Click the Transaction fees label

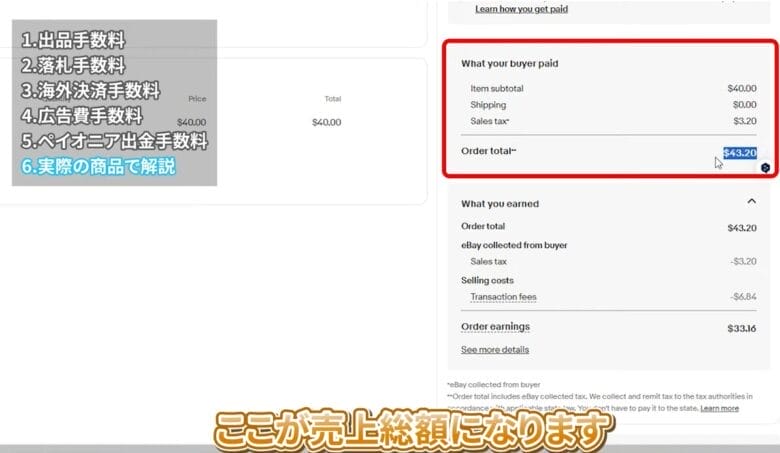click(503, 297)
